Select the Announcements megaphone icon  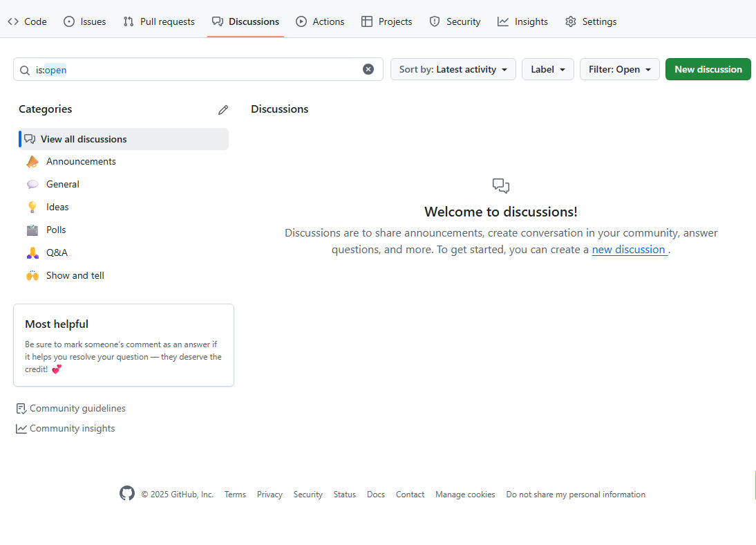pos(32,162)
